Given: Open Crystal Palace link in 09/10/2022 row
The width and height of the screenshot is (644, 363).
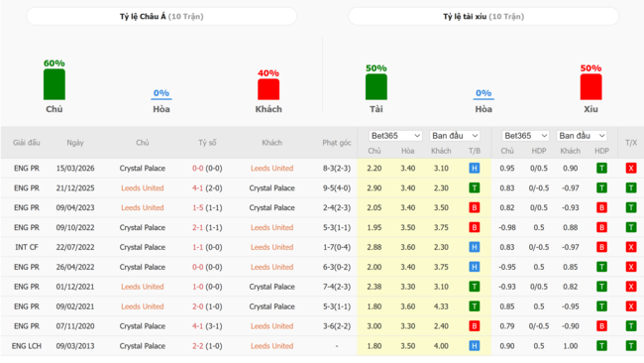Looking at the screenshot, I should pyautogui.click(x=143, y=227).
